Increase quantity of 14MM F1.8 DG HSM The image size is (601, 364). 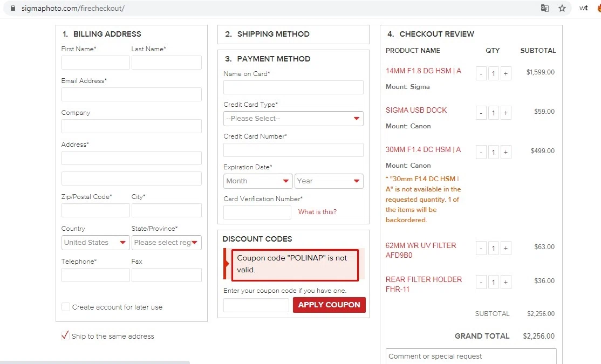tap(506, 73)
